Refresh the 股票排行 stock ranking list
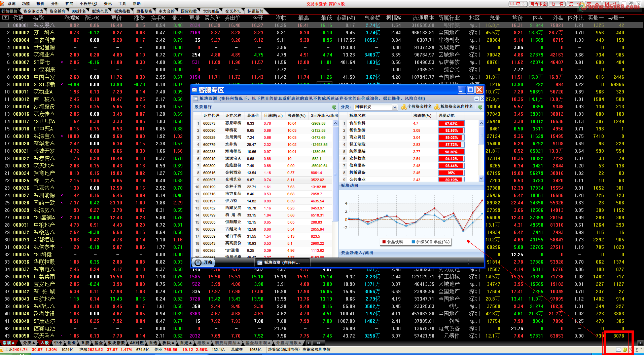644x355 pixels. (334, 107)
